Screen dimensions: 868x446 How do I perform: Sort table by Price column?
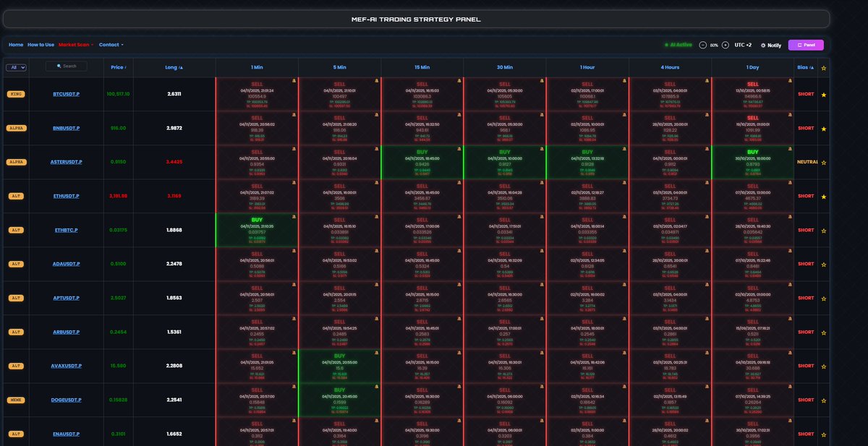point(119,67)
